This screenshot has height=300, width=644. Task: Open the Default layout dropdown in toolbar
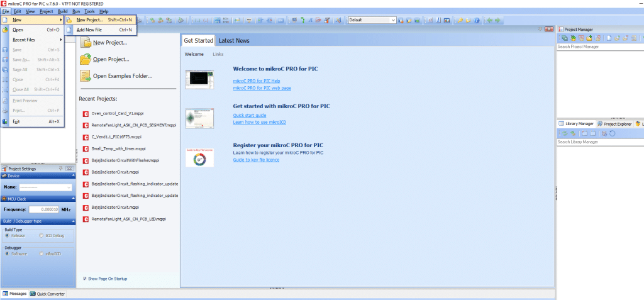(393, 19)
